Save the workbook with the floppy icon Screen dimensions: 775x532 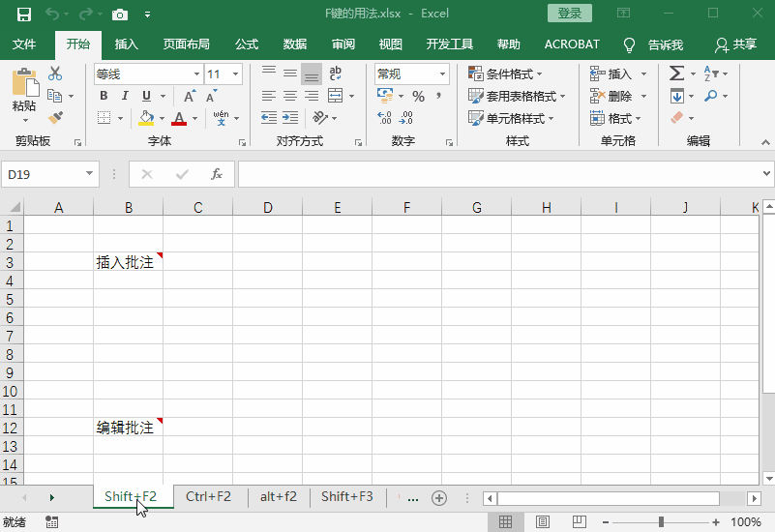pos(24,14)
